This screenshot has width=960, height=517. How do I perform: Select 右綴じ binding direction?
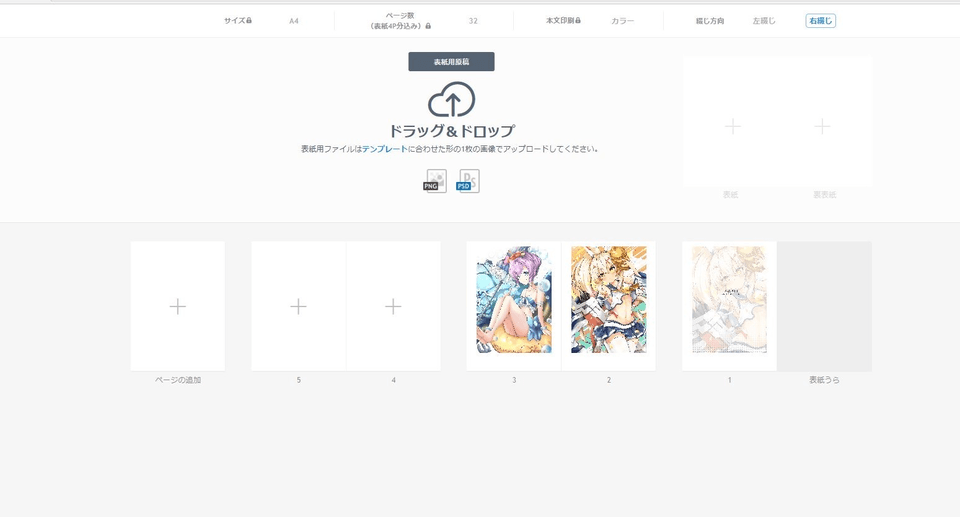[820, 21]
